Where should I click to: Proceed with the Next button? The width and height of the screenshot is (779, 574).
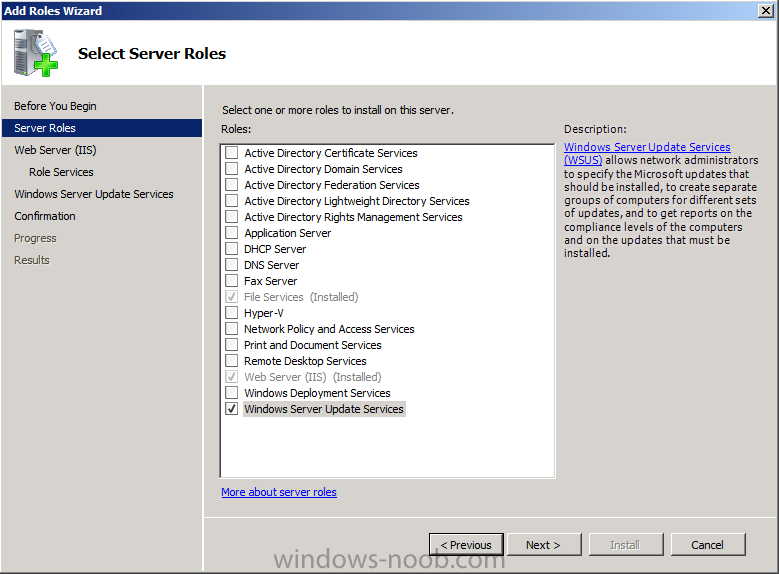point(544,545)
